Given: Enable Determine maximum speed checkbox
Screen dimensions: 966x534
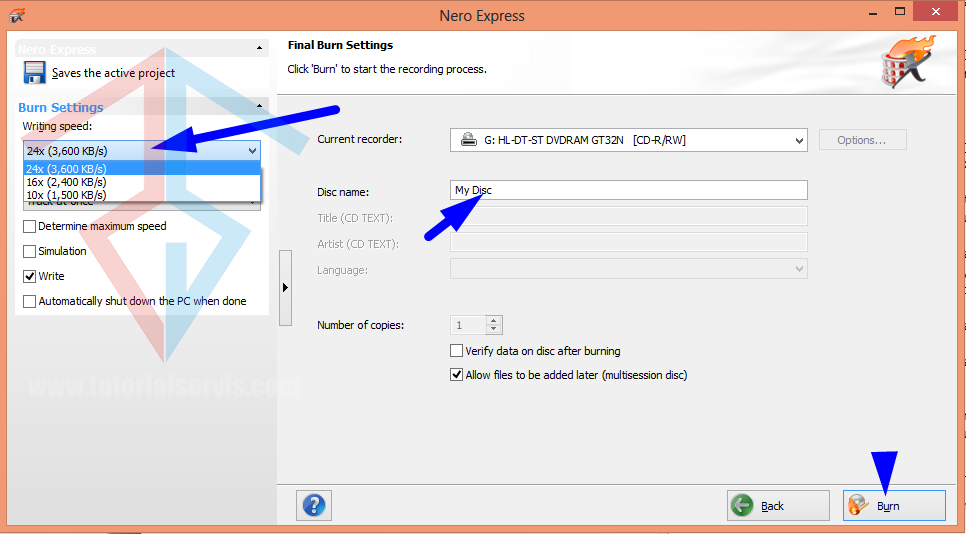Looking at the screenshot, I should pyautogui.click(x=30, y=226).
